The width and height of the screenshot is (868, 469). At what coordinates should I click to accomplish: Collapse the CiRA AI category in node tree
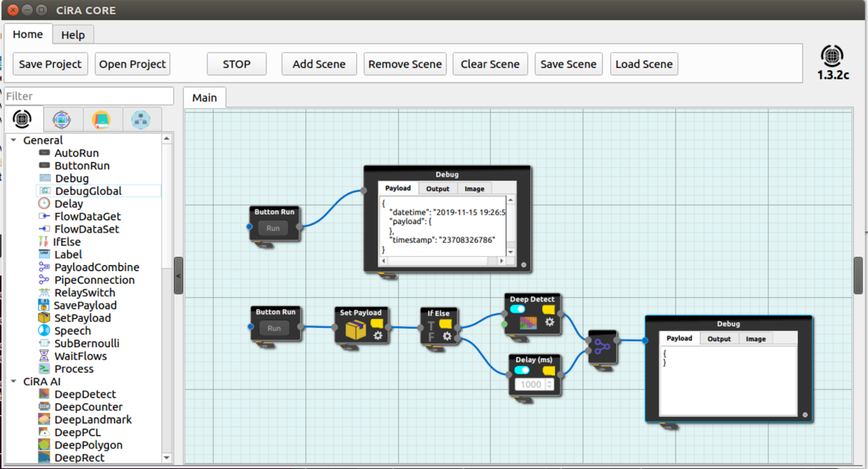(14, 381)
